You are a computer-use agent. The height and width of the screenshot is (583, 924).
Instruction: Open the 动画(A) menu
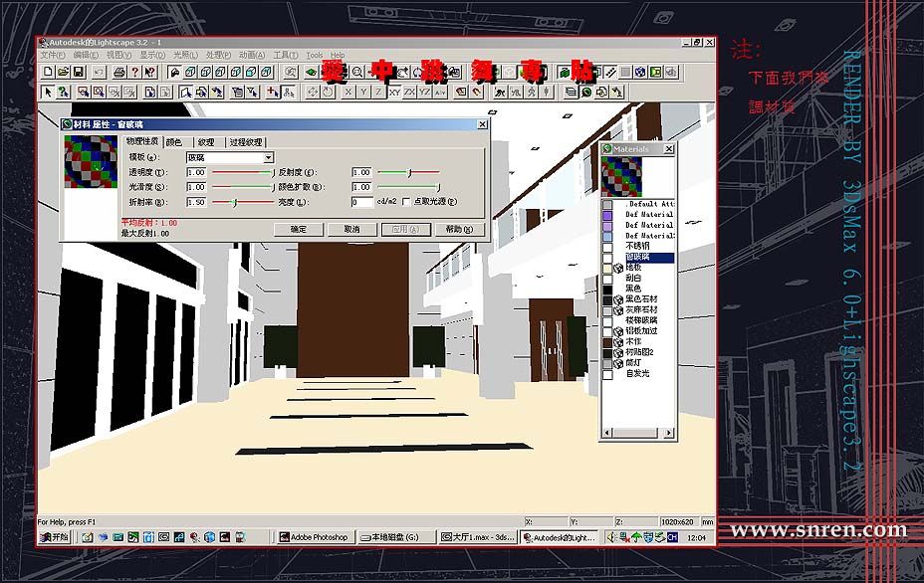point(252,55)
